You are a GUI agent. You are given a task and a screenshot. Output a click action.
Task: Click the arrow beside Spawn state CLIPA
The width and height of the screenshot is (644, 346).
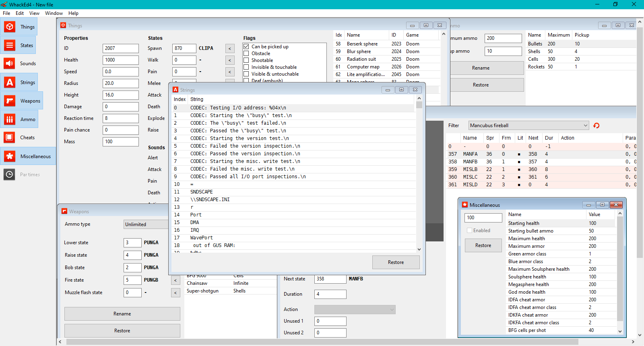click(x=230, y=49)
